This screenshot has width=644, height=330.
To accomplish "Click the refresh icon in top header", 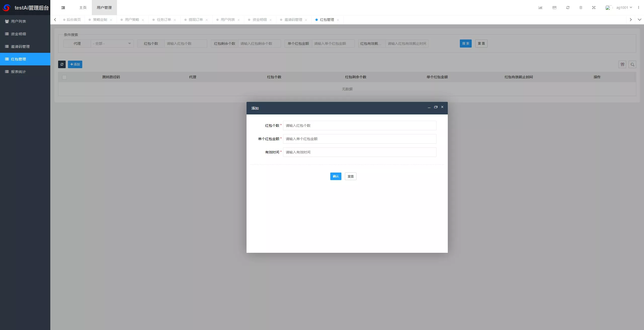I will tap(568, 8).
